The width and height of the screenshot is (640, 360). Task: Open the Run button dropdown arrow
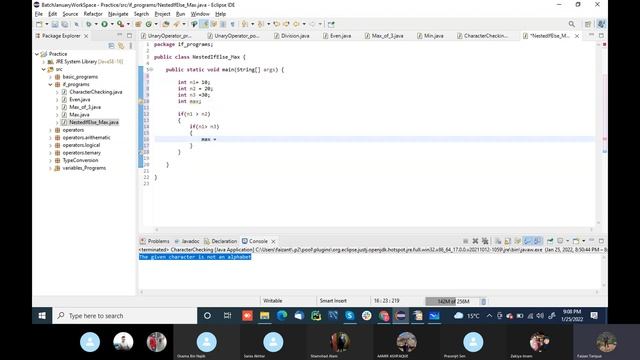click(x=112, y=24)
